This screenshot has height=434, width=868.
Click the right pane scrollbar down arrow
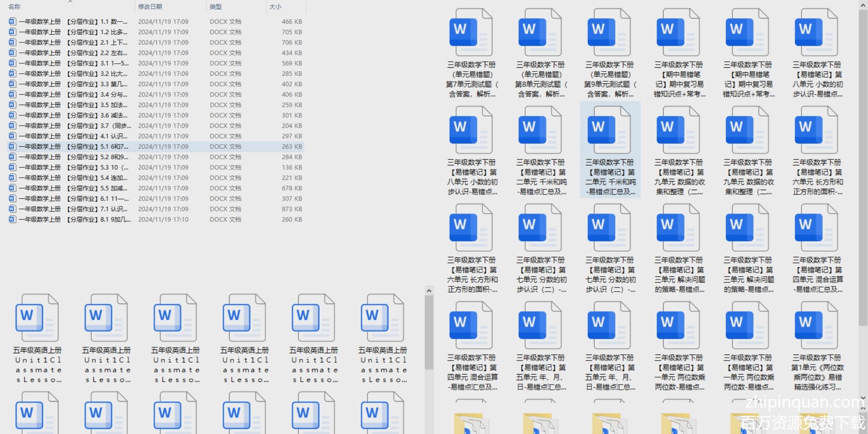coord(863,397)
